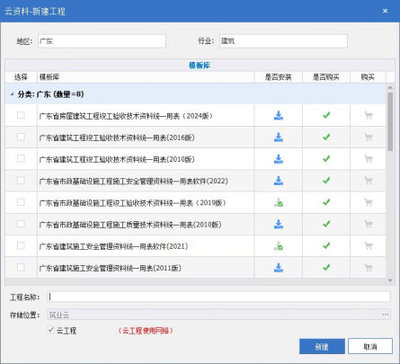The image size is (400, 364).
Task: Click shopping cart in 安全管理(2022) row
Action: point(368,181)
